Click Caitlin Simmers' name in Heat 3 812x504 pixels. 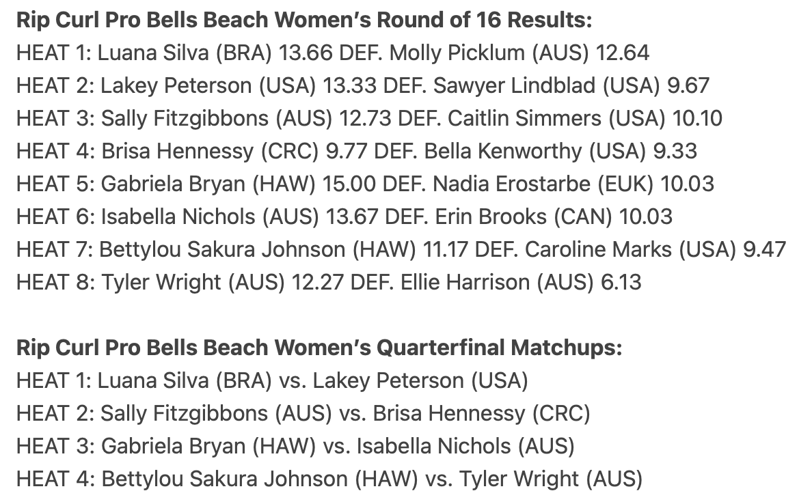[x=524, y=119]
